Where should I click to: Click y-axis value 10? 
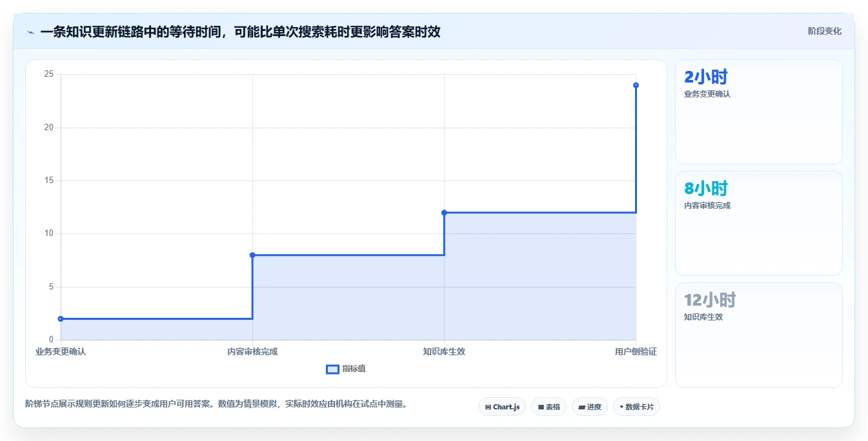48,234
